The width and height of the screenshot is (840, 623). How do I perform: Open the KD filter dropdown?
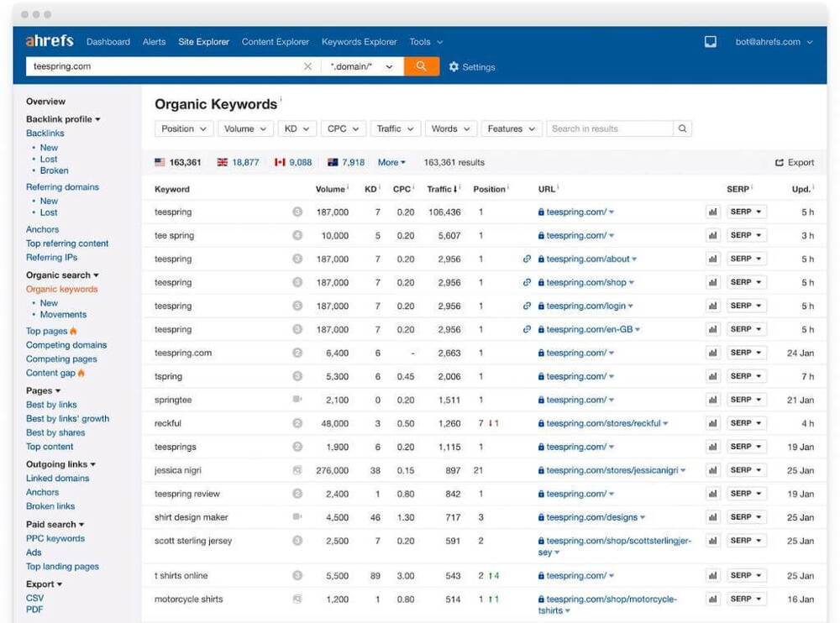pyautogui.click(x=297, y=128)
